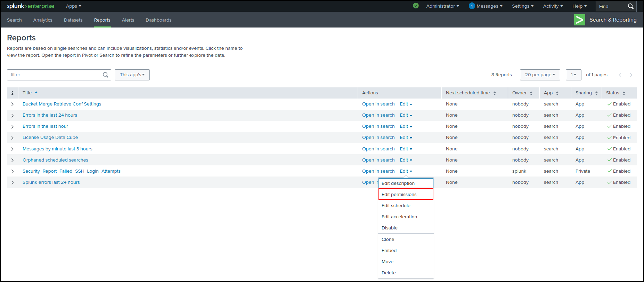Open the Administrator dropdown
This screenshot has height=282, width=644.
pos(442,6)
